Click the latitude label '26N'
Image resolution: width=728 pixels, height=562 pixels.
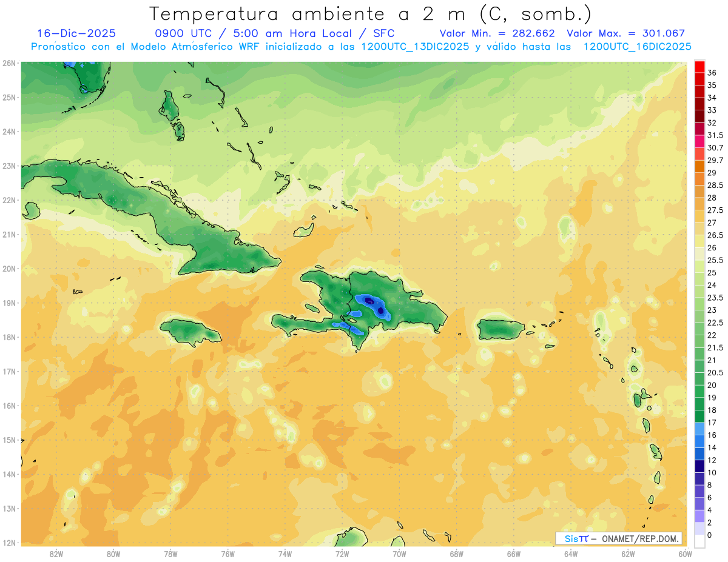click(x=9, y=63)
